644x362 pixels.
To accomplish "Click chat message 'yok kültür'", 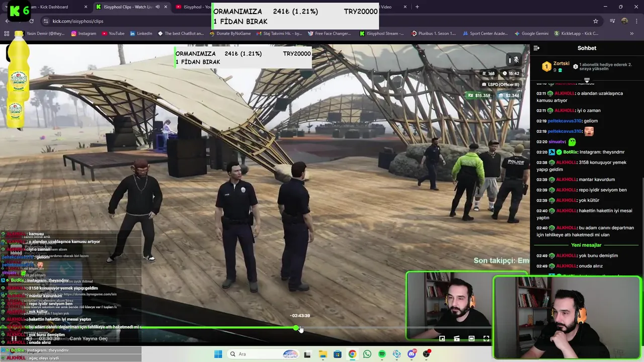I will coord(589,201).
